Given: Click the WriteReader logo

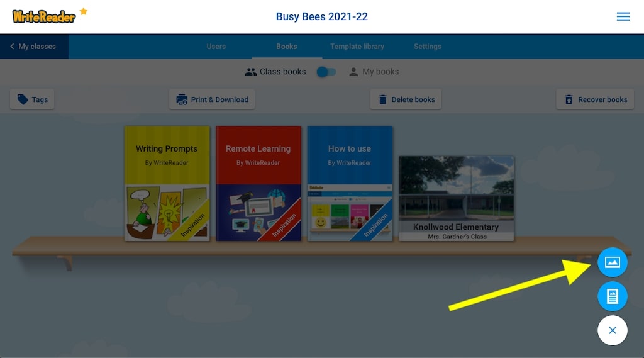Looking at the screenshot, I should (x=44, y=16).
